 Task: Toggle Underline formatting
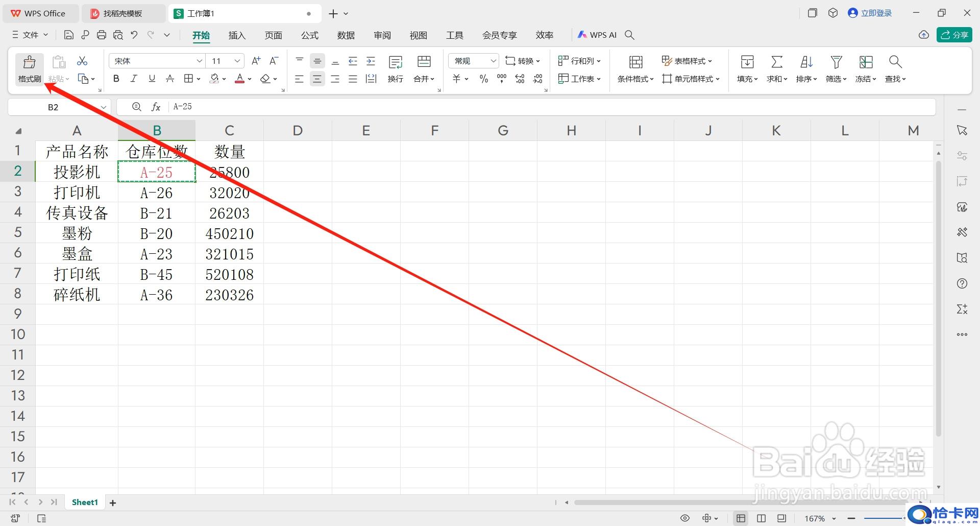pos(152,79)
